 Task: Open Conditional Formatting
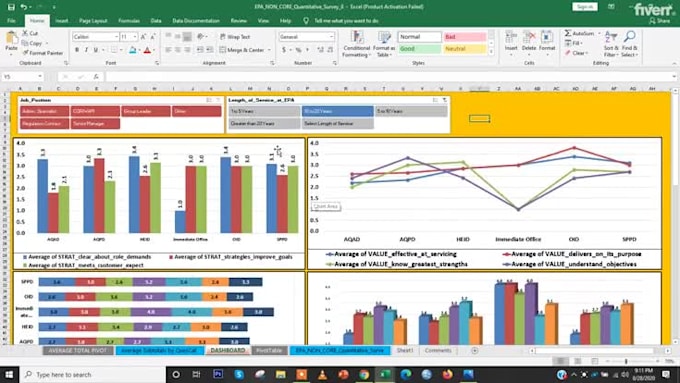356,44
